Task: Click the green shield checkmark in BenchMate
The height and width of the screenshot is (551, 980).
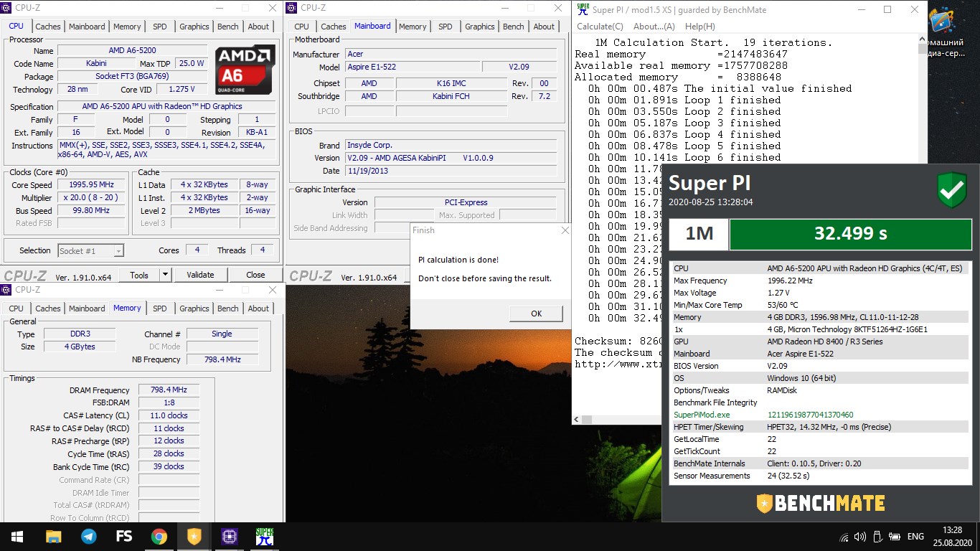Action: (x=952, y=190)
